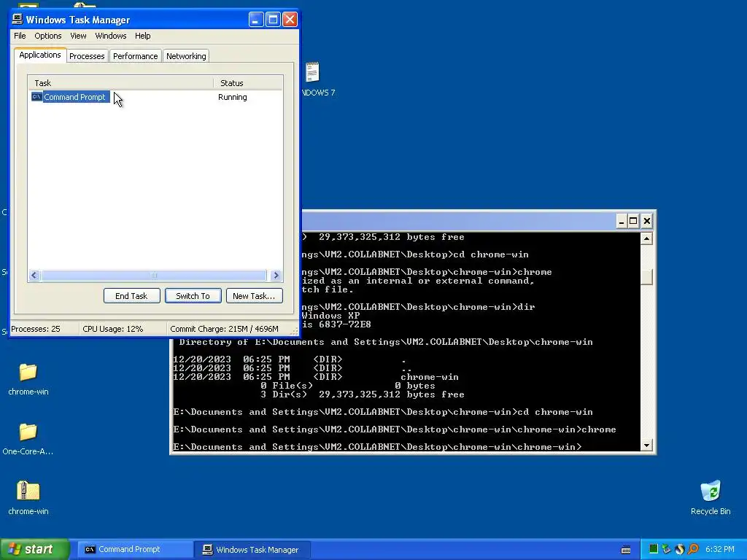Switch to the Processes tab
Screen dimensions: 747x560
coord(87,56)
